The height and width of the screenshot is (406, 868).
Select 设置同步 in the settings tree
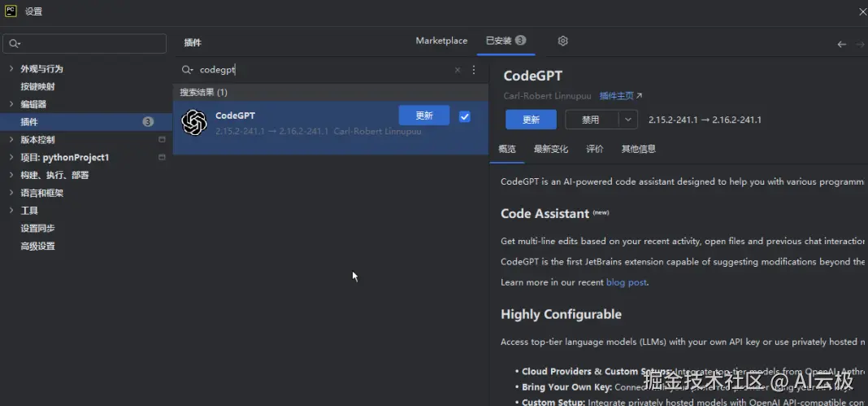(37, 228)
